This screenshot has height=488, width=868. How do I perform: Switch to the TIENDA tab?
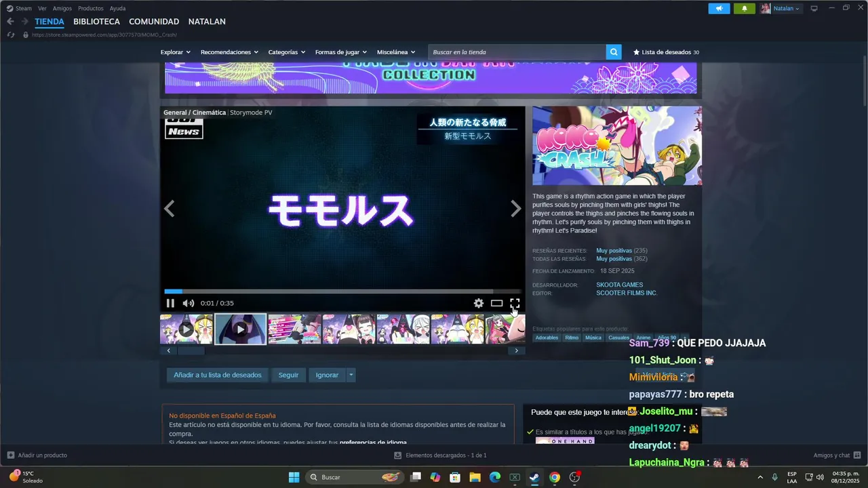(x=50, y=22)
